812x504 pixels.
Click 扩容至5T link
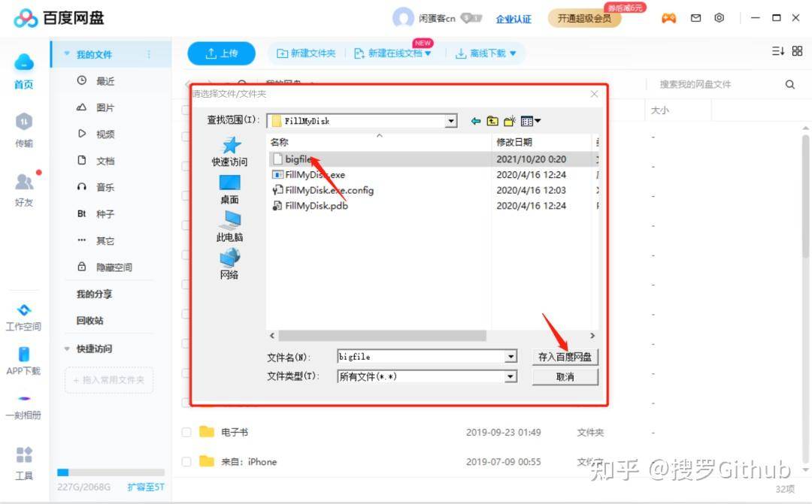pos(146,487)
